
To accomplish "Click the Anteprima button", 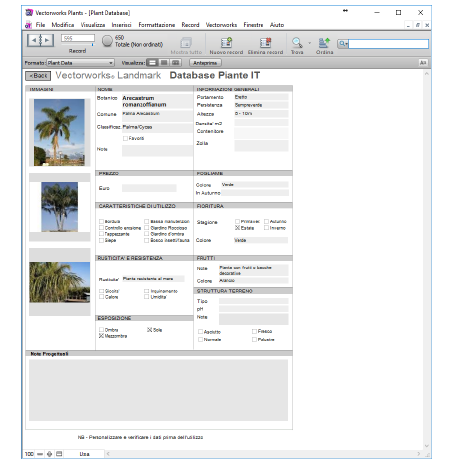I will 205,63.
